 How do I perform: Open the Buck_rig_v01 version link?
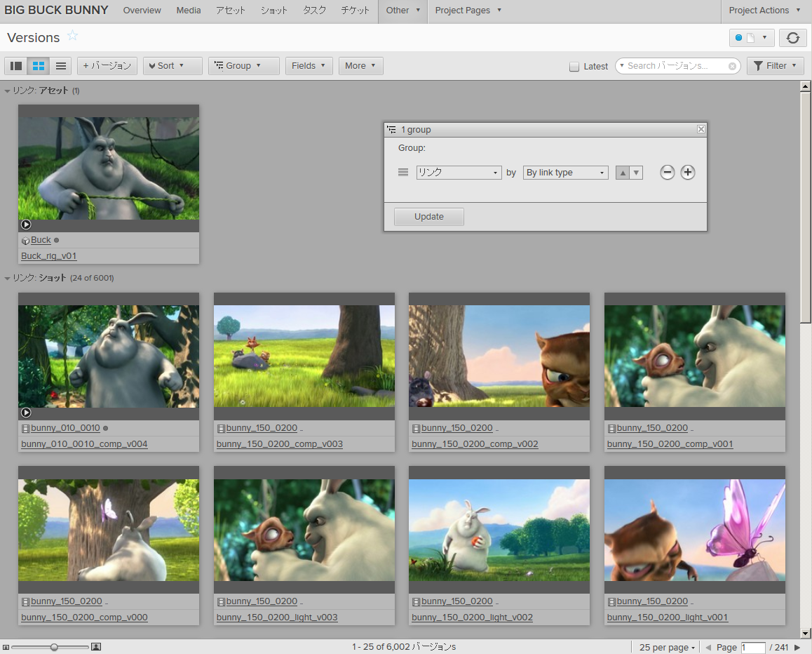(x=48, y=256)
